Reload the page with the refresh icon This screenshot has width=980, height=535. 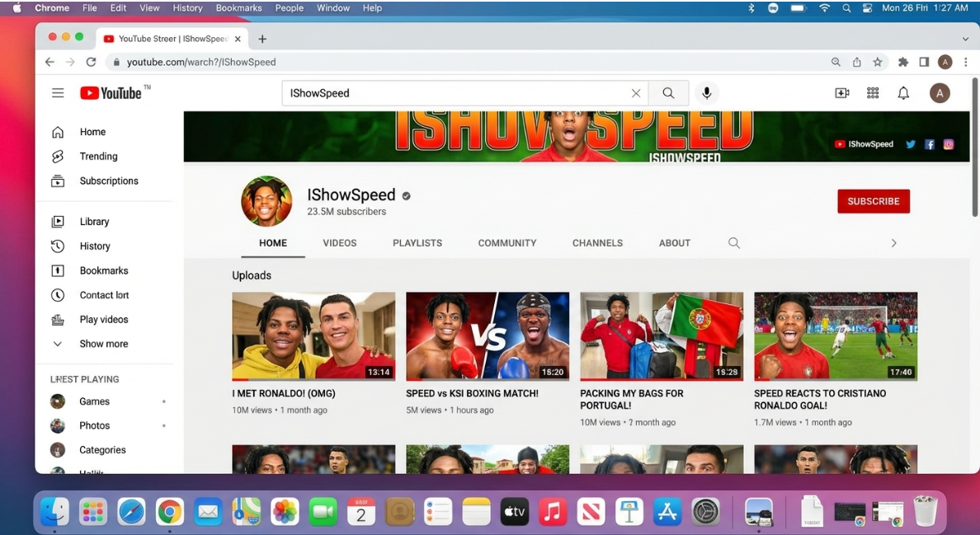pyautogui.click(x=92, y=62)
